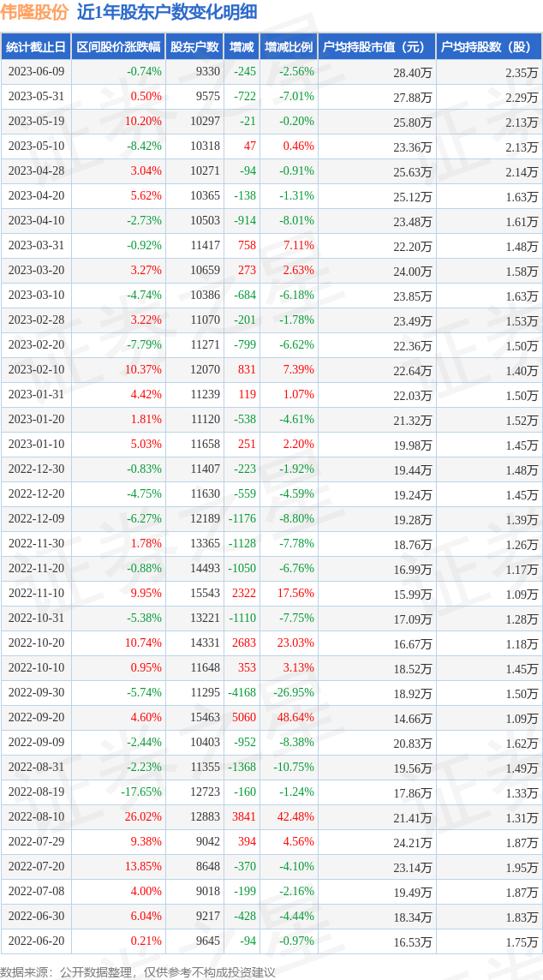The height and width of the screenshot is (980, 543).
Task: Select the 户均持股数（股） column header
Action: pyautogui.click(x=488, y=47)
